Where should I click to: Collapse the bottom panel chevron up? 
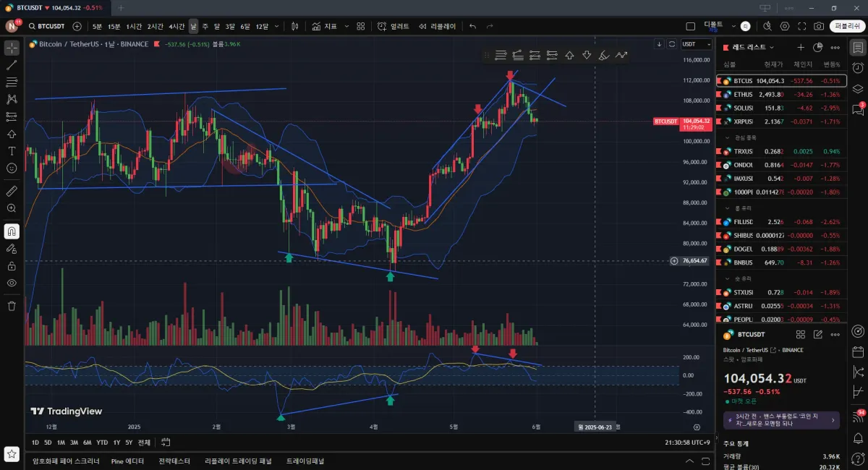[688, 461]
